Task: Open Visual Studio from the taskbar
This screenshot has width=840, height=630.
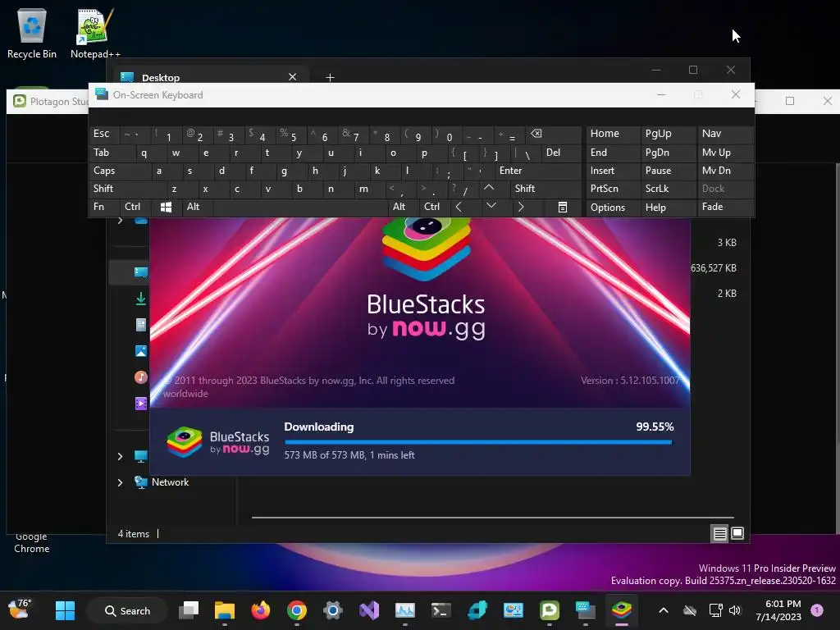Action: 369,610
